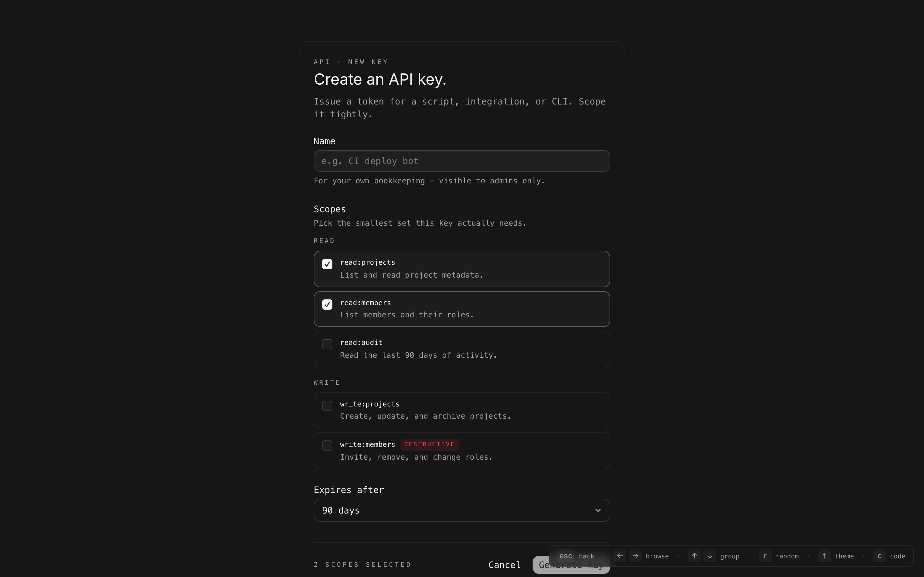Click the up arrow group key
Screen dimensions: 924x577
pos(694,556)
